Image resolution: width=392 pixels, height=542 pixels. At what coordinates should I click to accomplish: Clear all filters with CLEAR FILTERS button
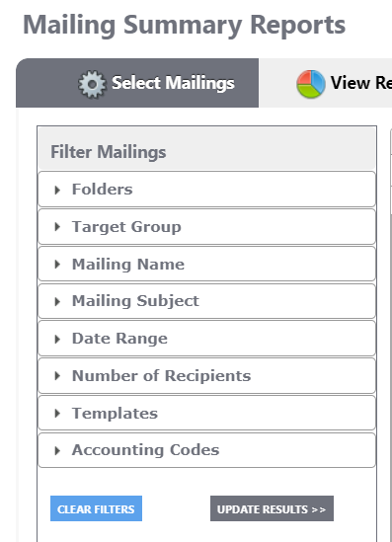pos(96,508)
